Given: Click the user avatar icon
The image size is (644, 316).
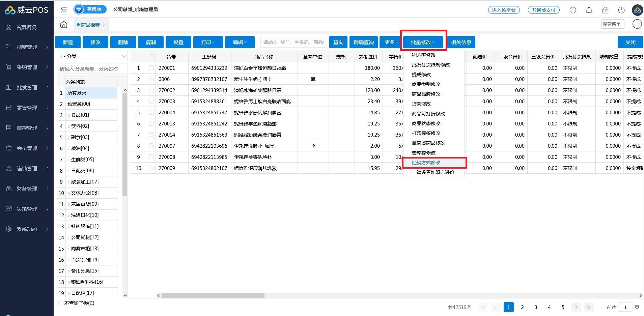Looking at the screenshot, I should pos(637,10).
